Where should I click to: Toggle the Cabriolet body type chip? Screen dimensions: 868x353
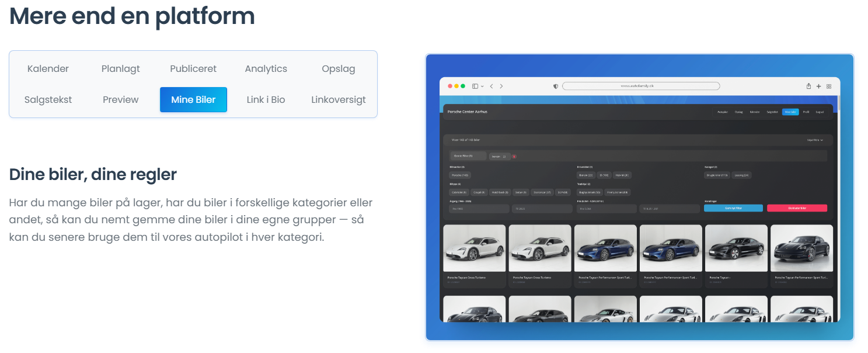pyautogui.click(x=459, y=192)
